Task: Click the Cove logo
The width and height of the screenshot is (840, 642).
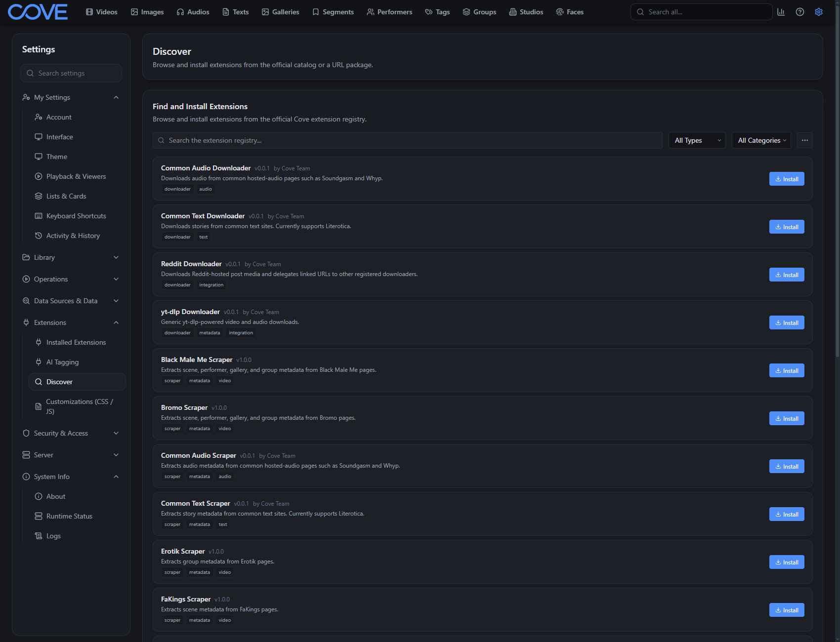Action: [x=38, y=12]
